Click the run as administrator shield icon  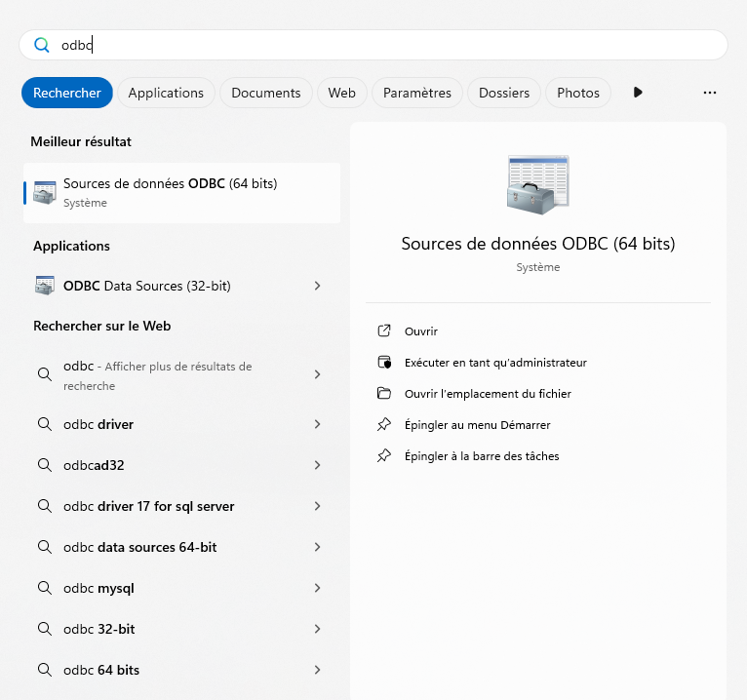[x=384, y=363]
